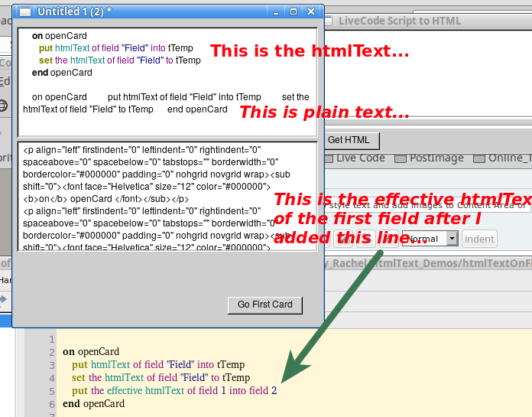Screen dimensions: 532x417
Task: Click the indent button
Action: 479,239
